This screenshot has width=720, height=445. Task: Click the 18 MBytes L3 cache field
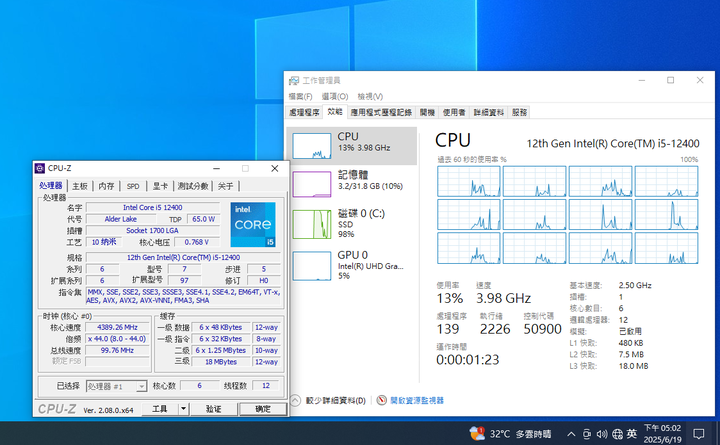221,362
